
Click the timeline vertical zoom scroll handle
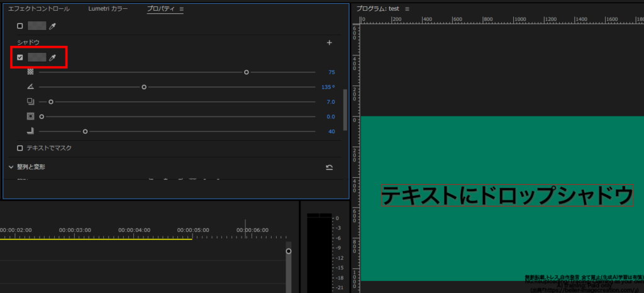(x=289, y=251)
